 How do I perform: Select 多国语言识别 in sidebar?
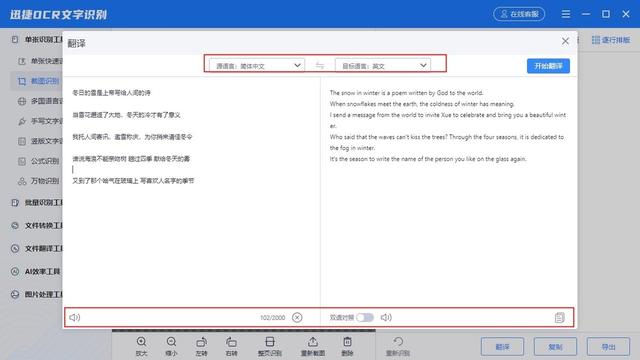point(40,101)
